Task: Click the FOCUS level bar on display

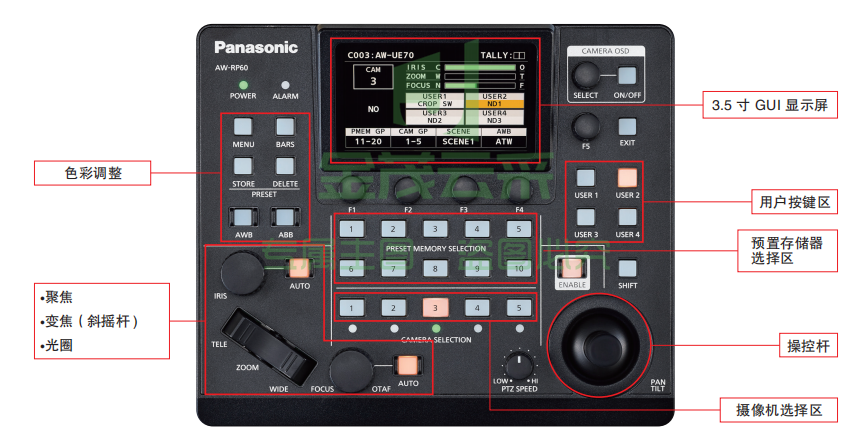Action: tap(480, 86)
